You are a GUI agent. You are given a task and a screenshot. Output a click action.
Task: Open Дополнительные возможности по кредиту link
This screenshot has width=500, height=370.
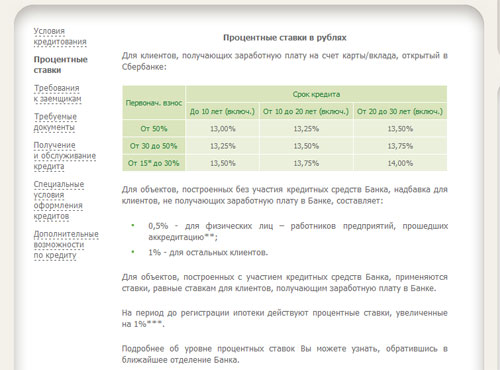[66, 244]
